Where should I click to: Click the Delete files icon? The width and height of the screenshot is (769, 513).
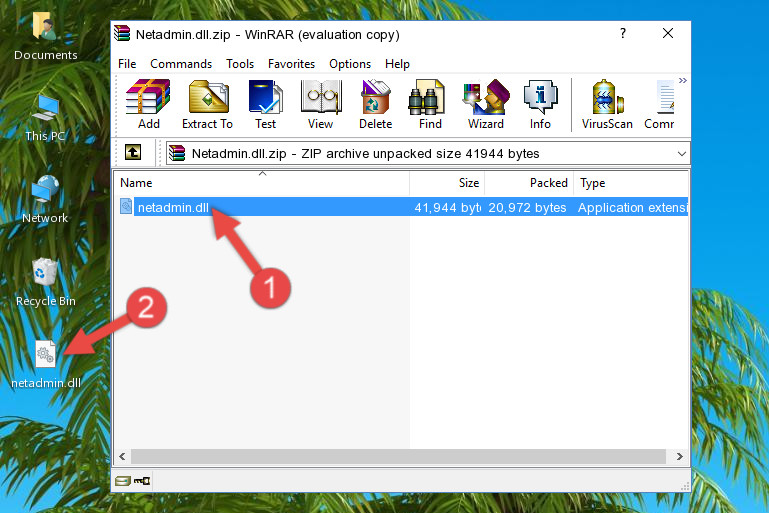click(x=375, y=104)
